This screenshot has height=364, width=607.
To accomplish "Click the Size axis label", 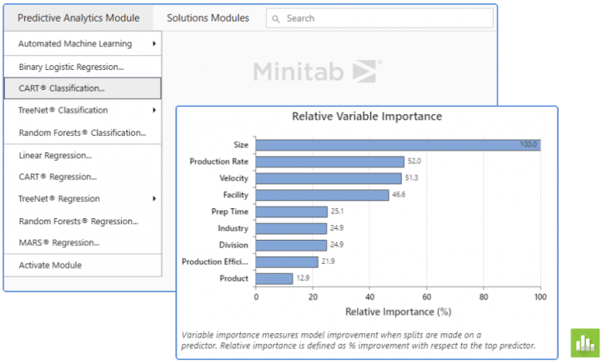I will (x=241, y=145).
